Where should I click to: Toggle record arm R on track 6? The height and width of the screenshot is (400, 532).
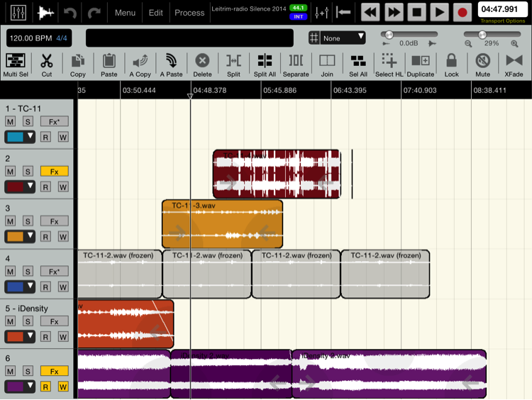45,387
